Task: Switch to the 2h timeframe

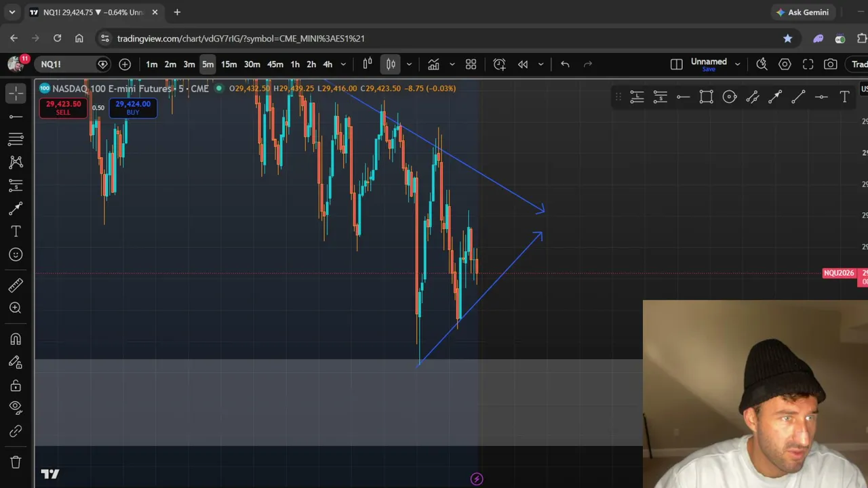Action: point(311,64)
